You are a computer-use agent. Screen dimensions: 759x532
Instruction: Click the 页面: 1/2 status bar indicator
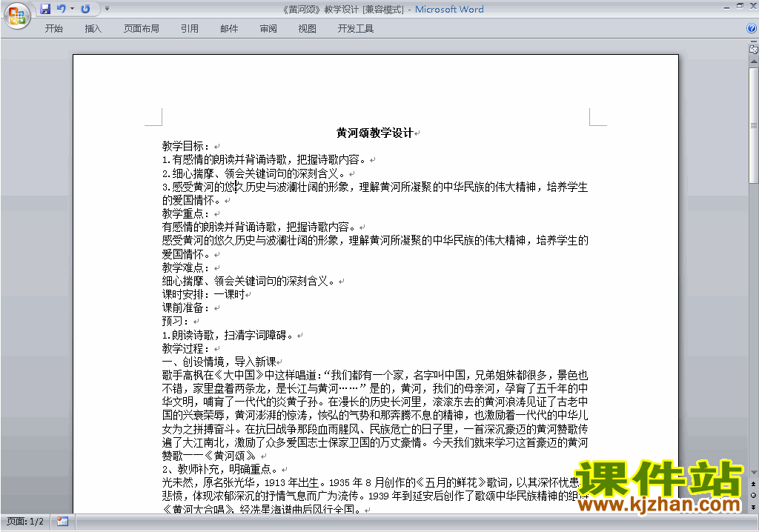[25, 522]
